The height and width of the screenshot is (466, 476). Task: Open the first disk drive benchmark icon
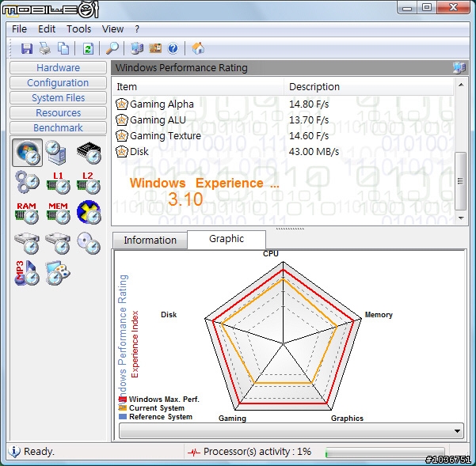click(x=27, y=243)
